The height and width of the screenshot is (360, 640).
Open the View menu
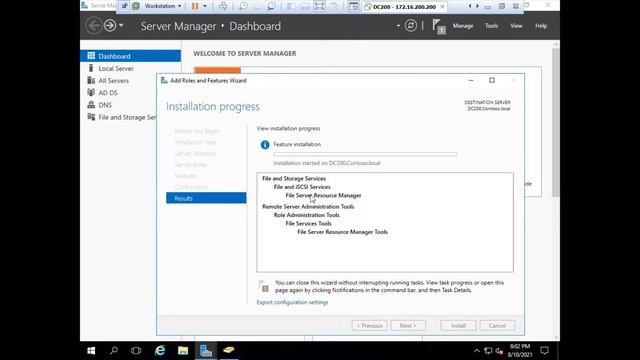click(x=516, y=26)
